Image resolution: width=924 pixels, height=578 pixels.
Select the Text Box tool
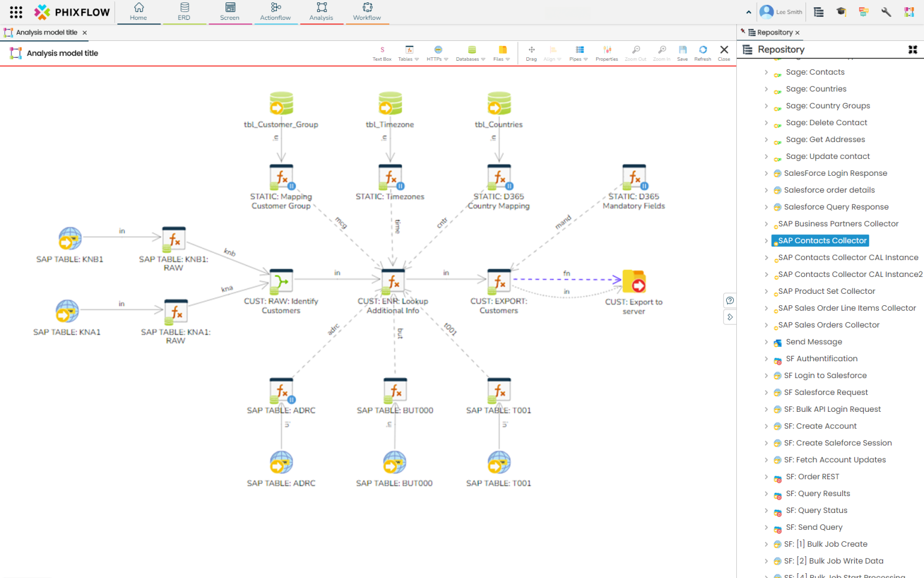click(382, 53)
